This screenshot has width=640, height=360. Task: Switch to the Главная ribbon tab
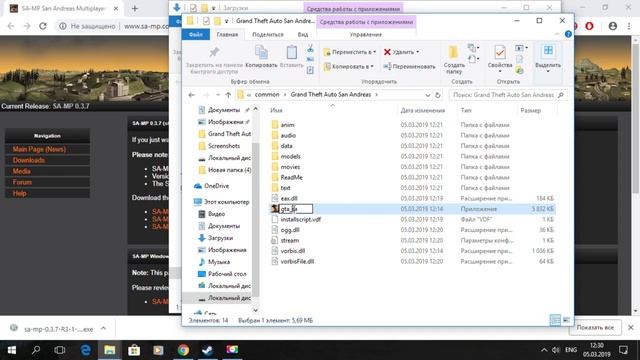pyautogui.click(x=227, y=35)
